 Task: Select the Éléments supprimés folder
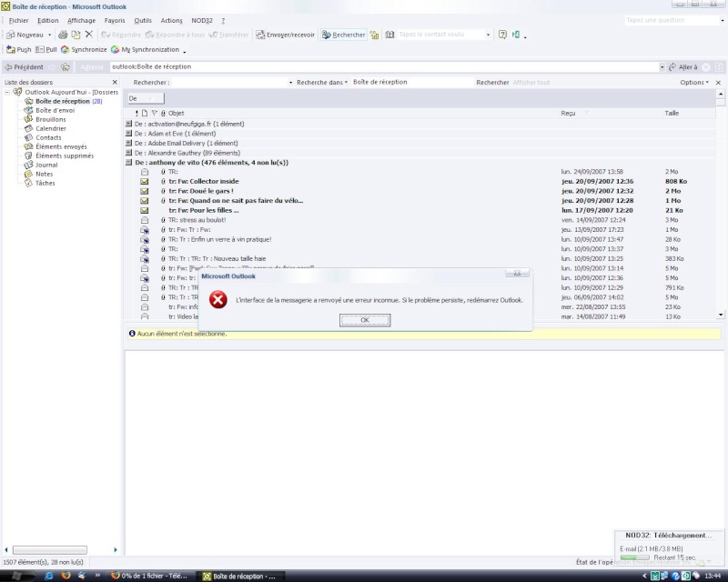65,156
